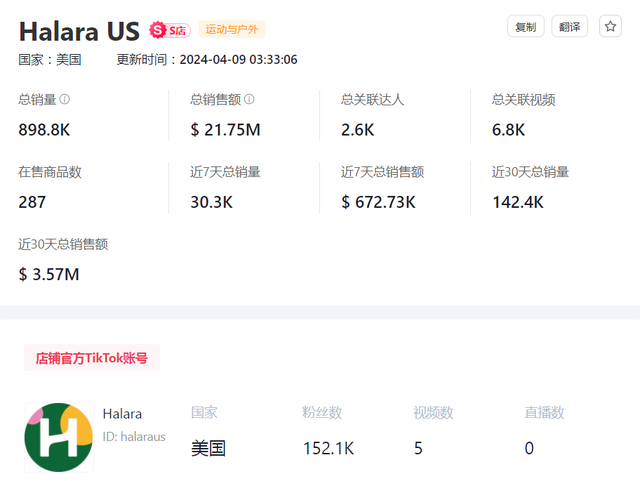Click info icon beside 总销售额
Image resolution: width=640 pixels, height=481 pixels.
point(249,99)
